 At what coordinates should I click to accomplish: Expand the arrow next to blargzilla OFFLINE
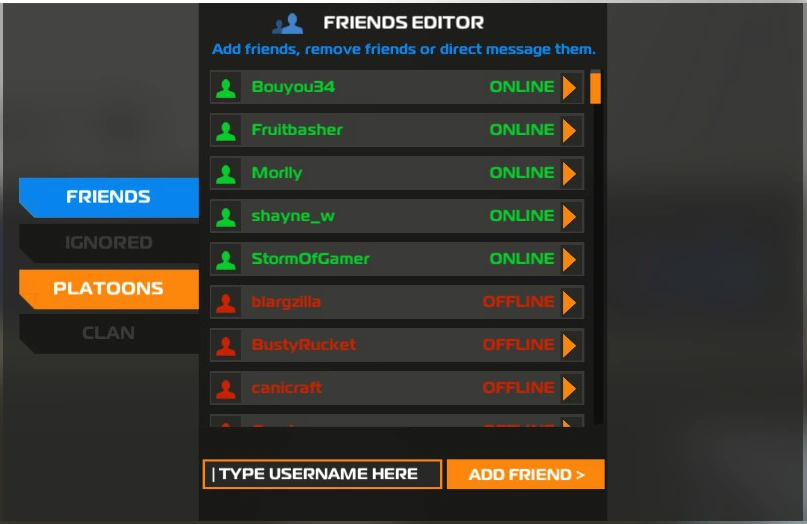tap(569, 303)
